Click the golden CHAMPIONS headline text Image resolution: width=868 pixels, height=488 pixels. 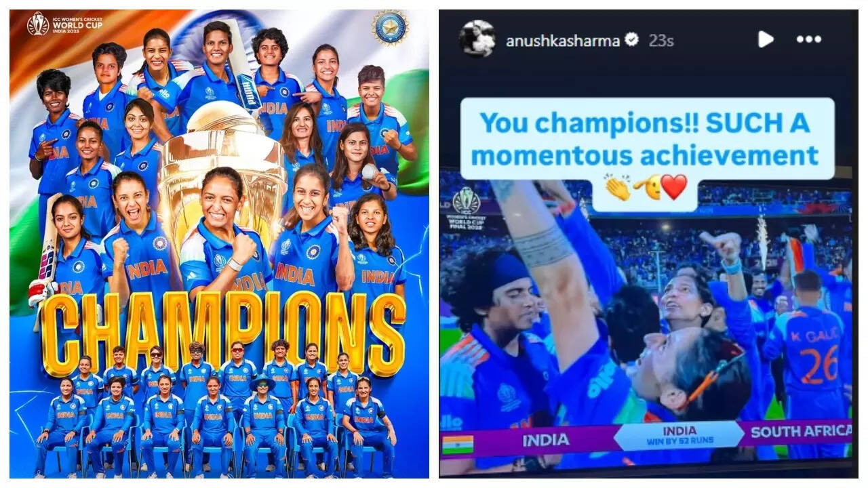point(223,332)
